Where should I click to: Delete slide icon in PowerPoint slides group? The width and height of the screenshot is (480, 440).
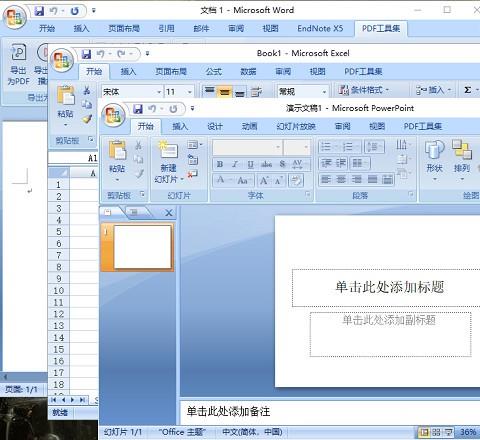(192, 174)
